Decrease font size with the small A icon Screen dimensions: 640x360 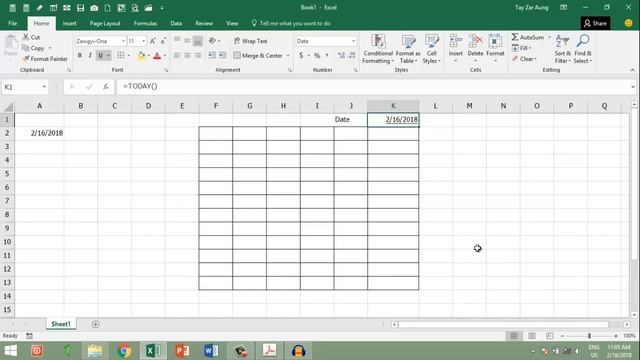click(163, 41)
